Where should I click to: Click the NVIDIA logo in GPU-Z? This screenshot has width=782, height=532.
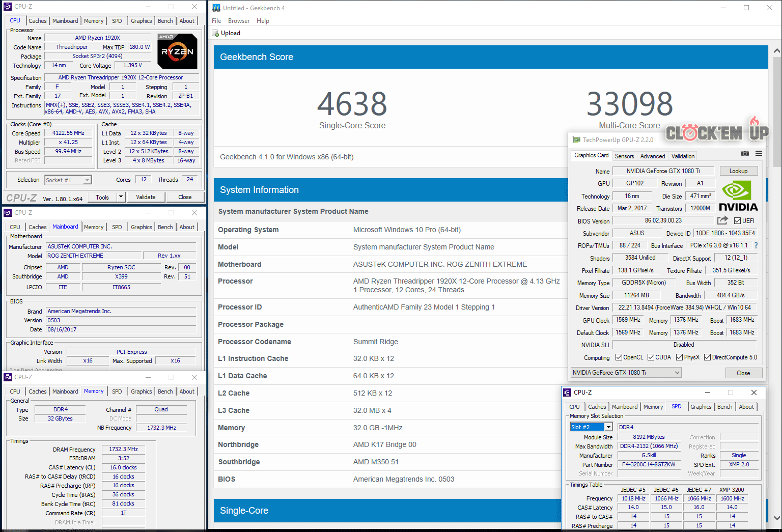click(x=738, y=195)
